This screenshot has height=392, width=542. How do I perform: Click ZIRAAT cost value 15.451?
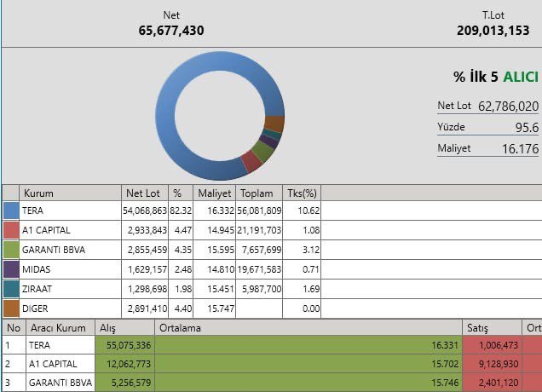click(221, 289)
